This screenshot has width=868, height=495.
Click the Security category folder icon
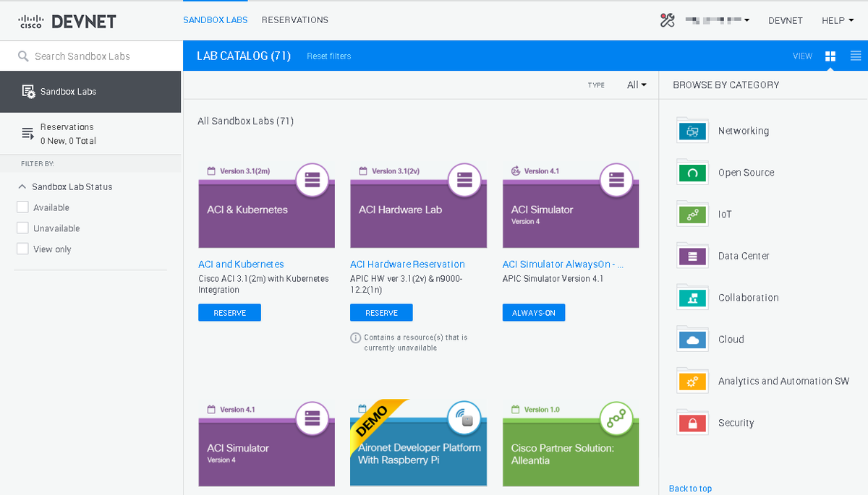pyautogui.click(x=692, y=423)
